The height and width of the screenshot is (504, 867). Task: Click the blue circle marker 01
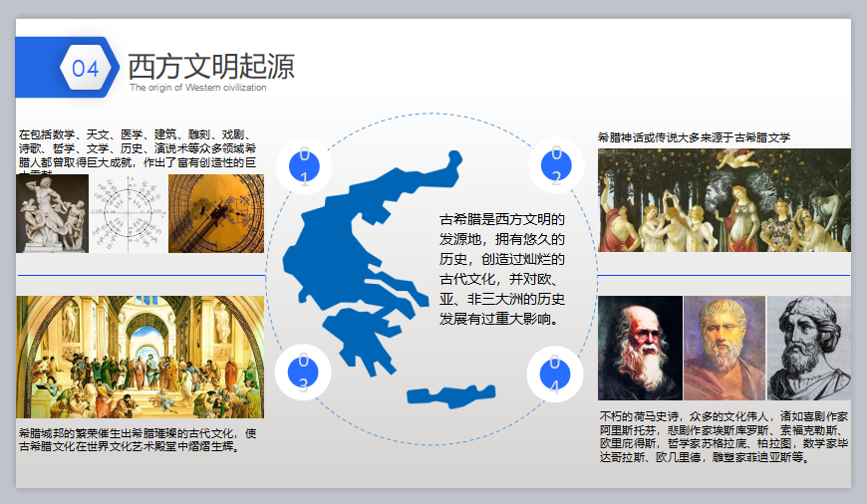(304, 166)
